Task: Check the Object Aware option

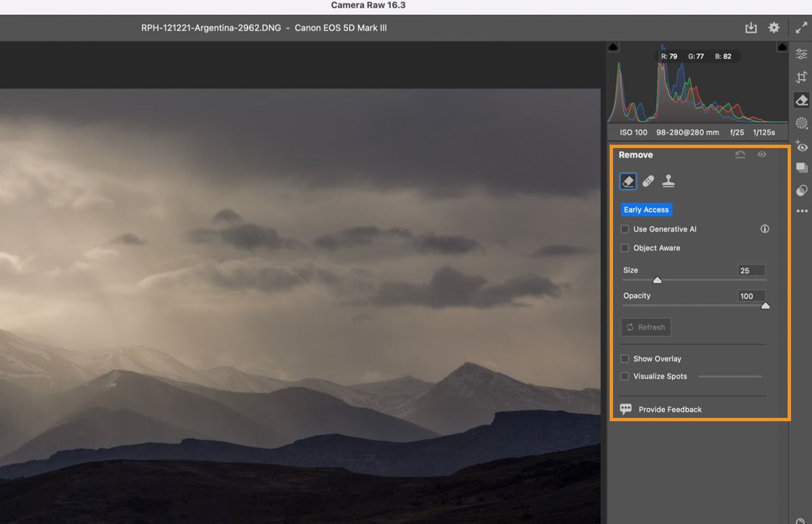Action: coord(624,247)
